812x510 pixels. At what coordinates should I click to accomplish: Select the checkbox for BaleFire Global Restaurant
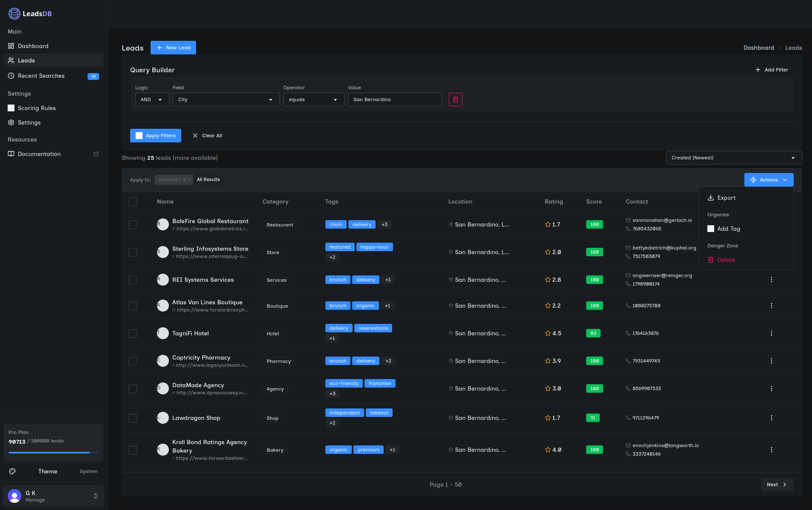(132, 224)
